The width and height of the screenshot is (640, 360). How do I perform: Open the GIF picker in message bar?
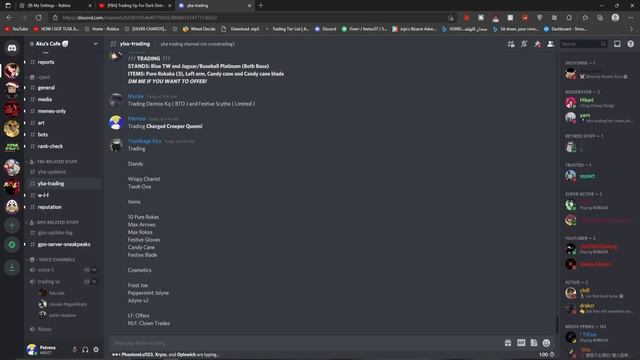pyautogui.click(x=521, y=343)
